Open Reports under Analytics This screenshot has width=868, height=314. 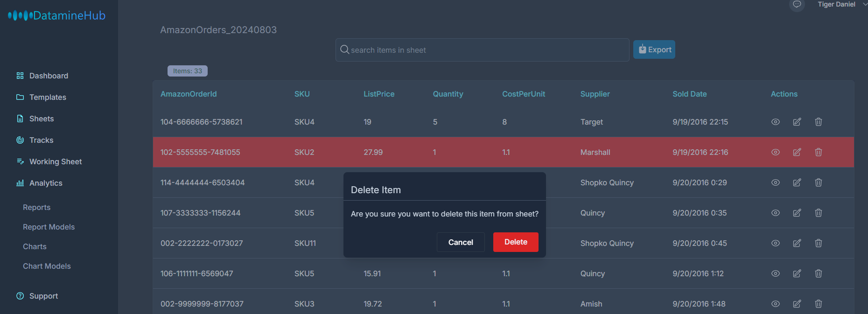(x=36, y=207)
